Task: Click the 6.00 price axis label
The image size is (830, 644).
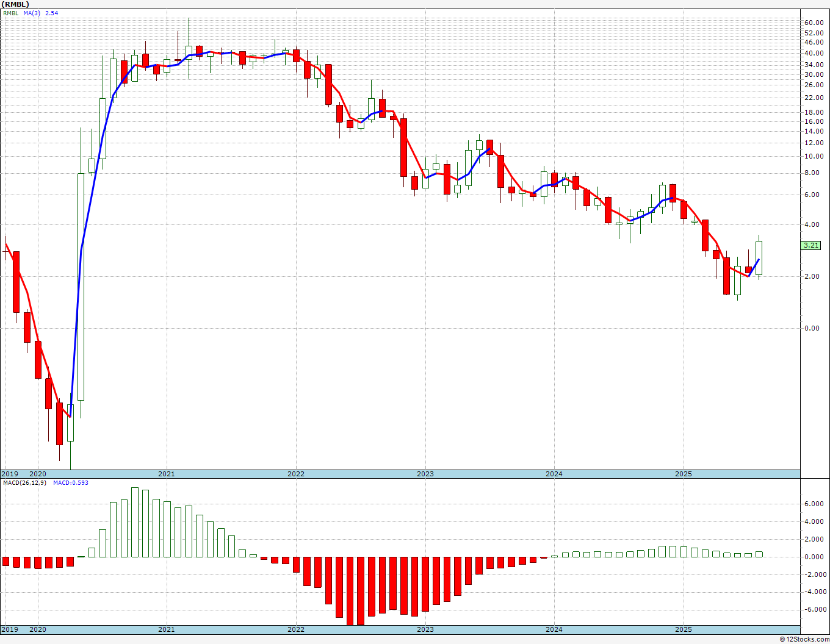Action: [x=813, y=195]
